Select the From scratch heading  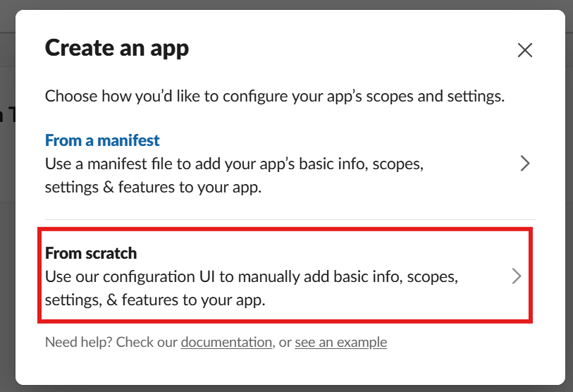[91, 252]
